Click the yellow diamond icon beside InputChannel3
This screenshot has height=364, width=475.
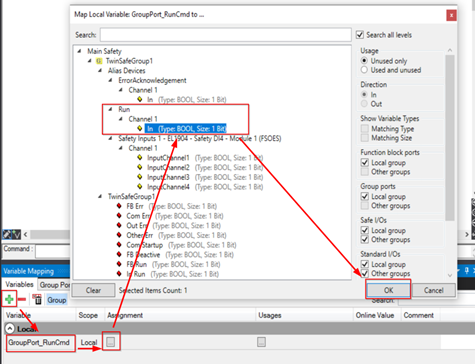click(140, 177)
